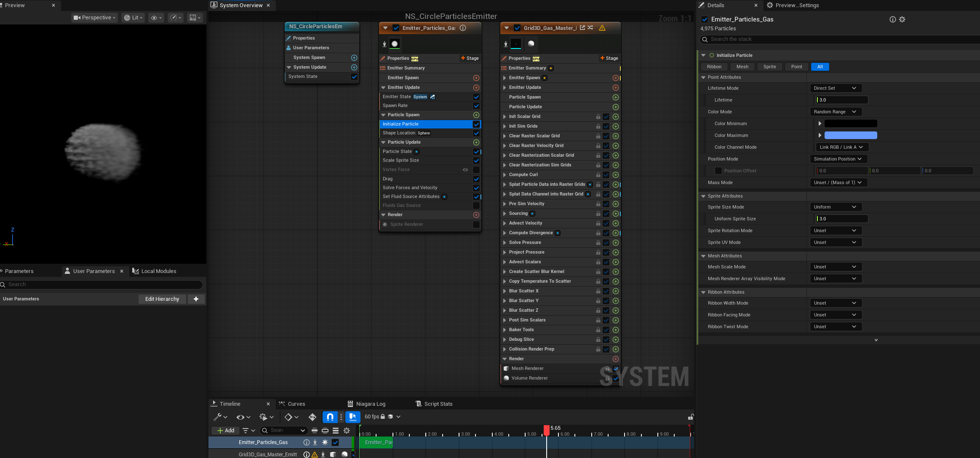The width and height of the screenshot is (980, 458).
Task: Open the Lifetime Mode dropdown
Action: pyautogui.click(x=836, y=88)
